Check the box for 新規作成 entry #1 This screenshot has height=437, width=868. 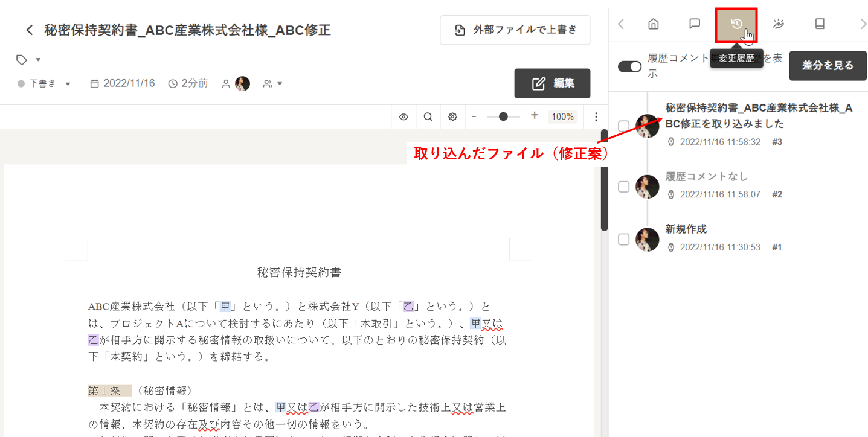tap(623, 240)
